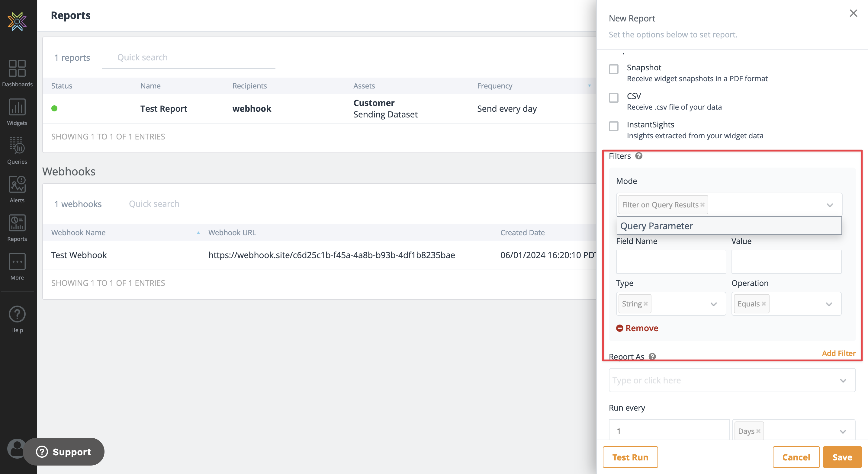Open the Alerts sidebar section

click(x=17, y=189)
